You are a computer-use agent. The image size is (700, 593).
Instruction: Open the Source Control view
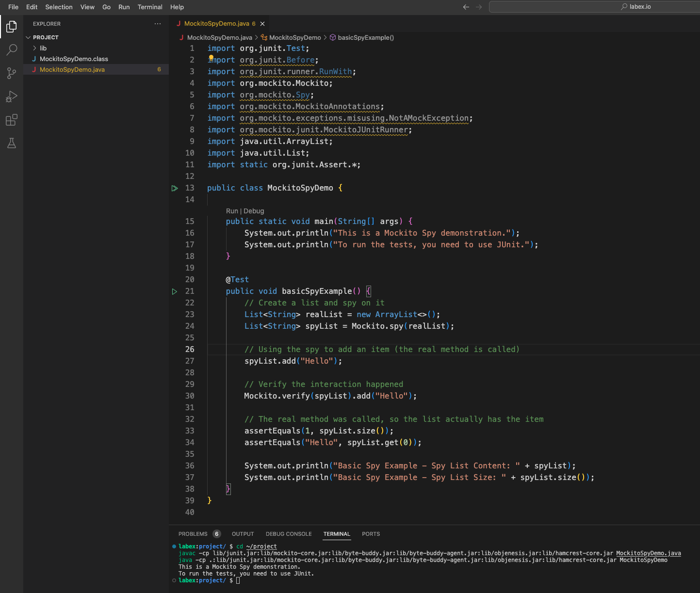click(12, 73)
